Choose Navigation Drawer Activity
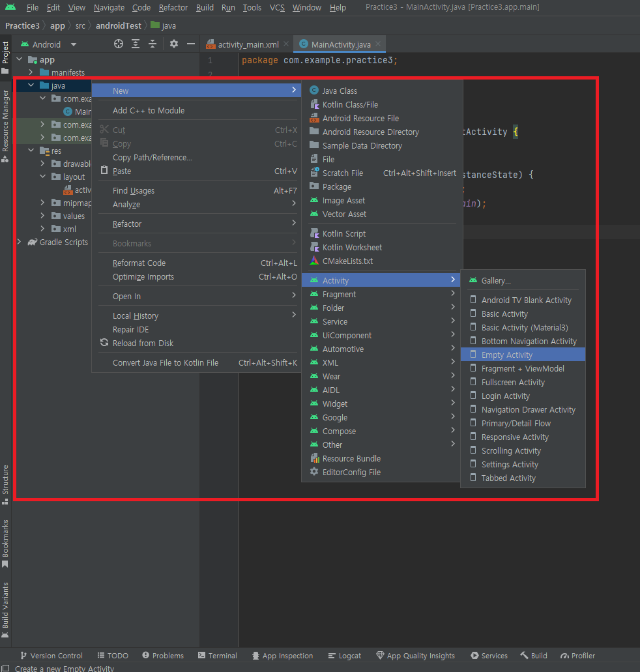The height and width of the screenshot is (672, 640). pyautogui.click(x=523, y=410)
